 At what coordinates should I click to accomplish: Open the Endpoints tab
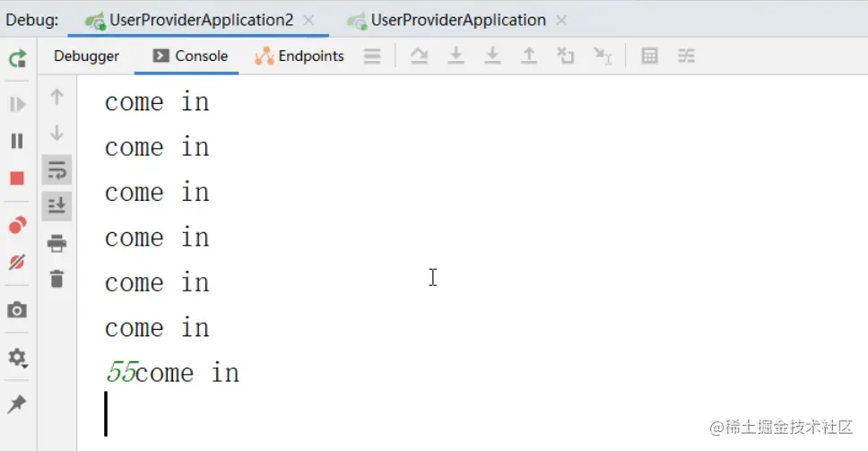tap(299, 56)
